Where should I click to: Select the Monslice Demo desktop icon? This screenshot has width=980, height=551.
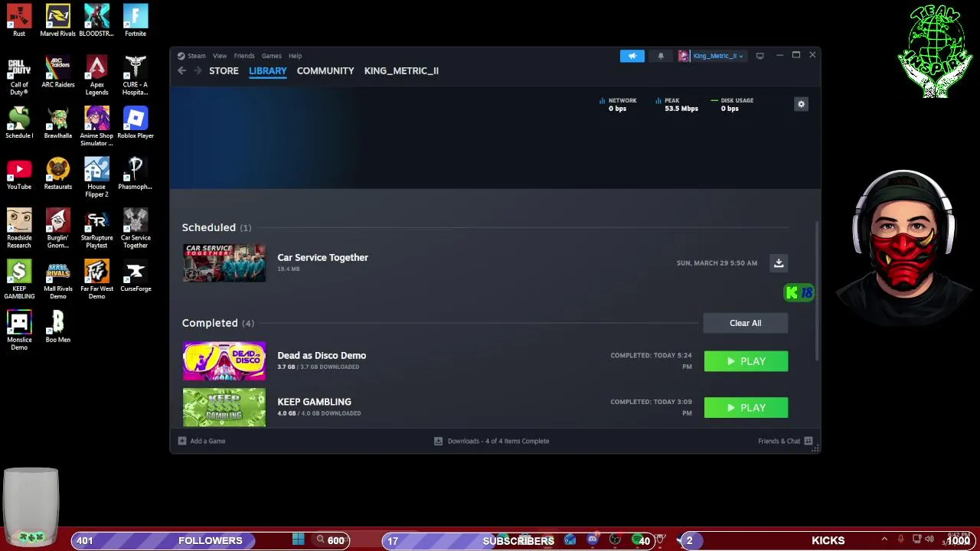click(x=19, y=331)
